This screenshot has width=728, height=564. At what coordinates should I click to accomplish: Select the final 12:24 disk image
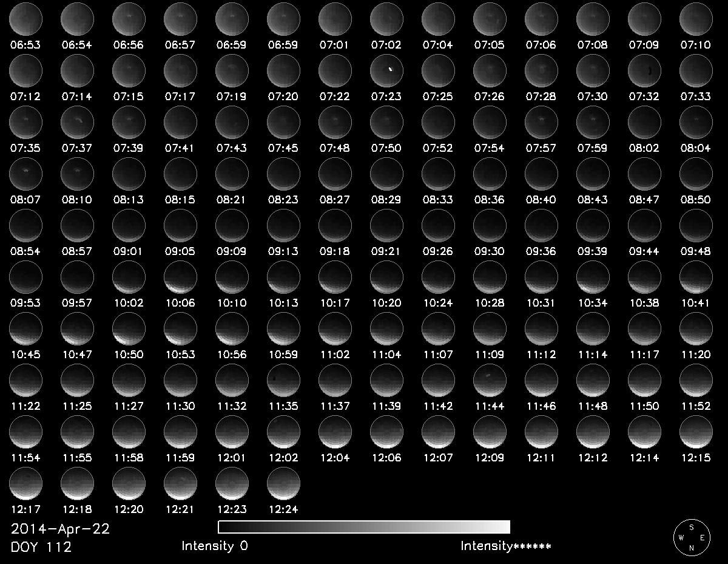(283, 483)
